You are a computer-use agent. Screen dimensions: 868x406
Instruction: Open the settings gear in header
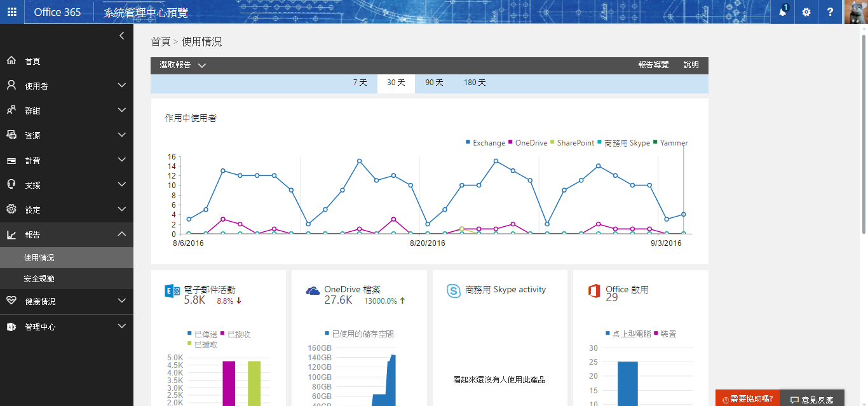tap(806, 12)
